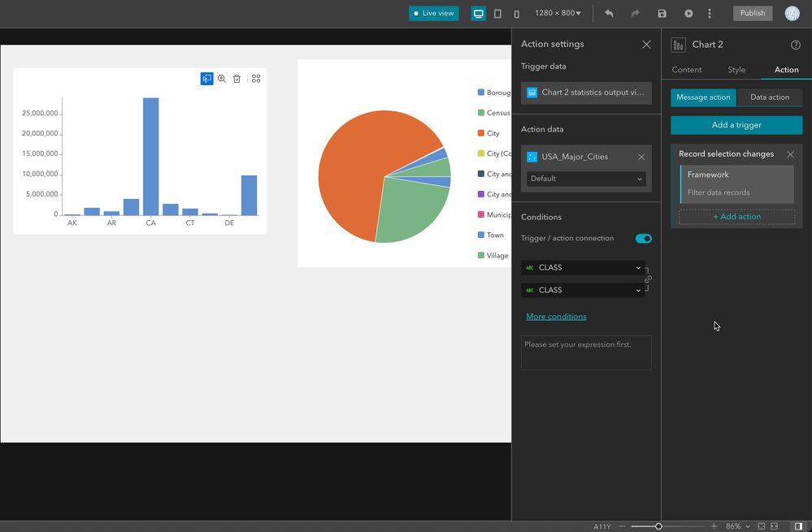This screenshot has width=812, height=532.
Task: Click the zoom in plus icon
Action: pos(714,526)
